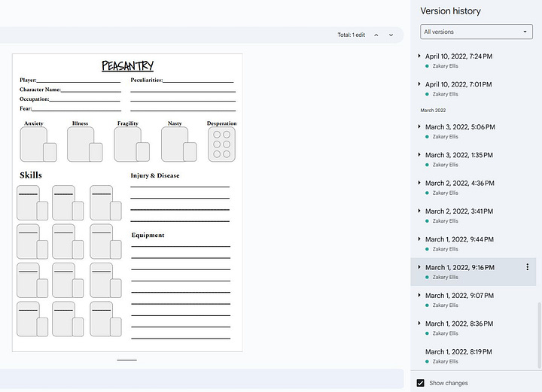Screen dimensions: 542x392
Task: Click the PEASANTRY document page preview
Action: tap(127, 202)
